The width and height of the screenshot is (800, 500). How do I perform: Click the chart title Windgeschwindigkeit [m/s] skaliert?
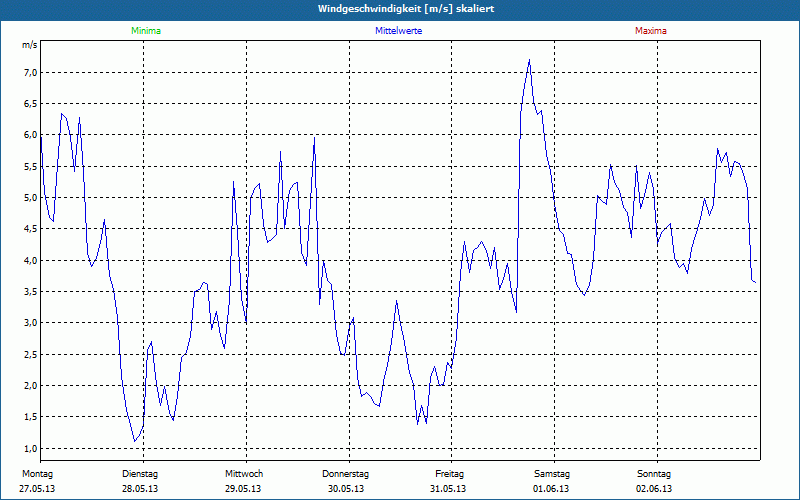click(x=406, y=9)
